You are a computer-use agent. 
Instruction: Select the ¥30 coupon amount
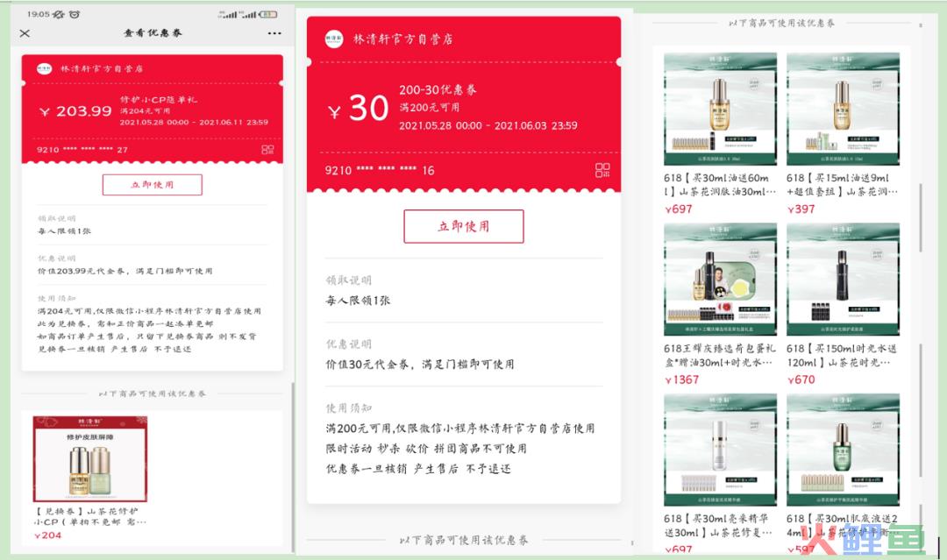click(x=358, y=109)
